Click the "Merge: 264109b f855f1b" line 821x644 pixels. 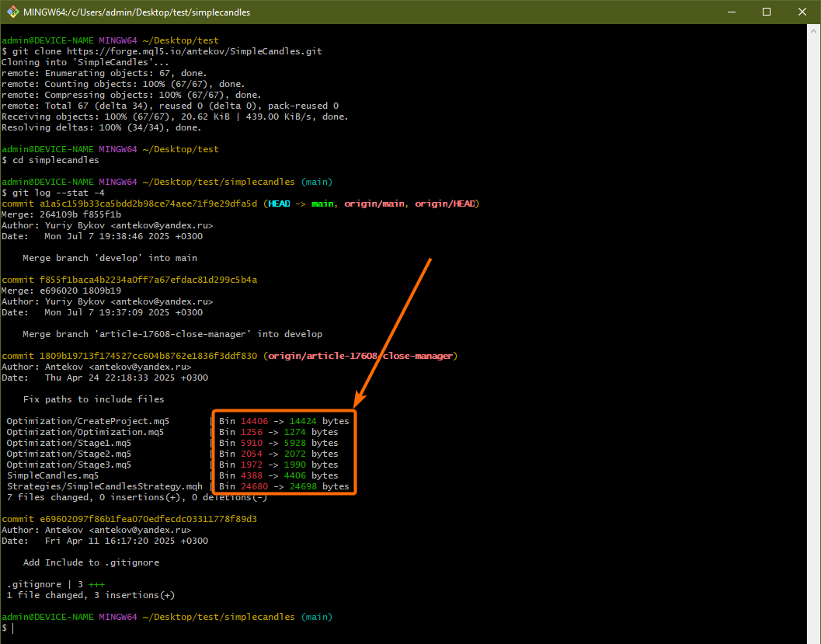[x=61, y=214]
